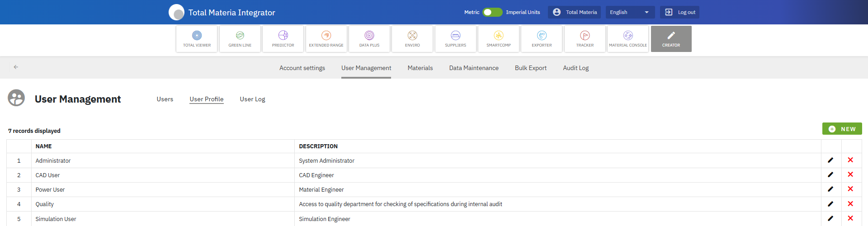
Task: Launch the Predictor module
Action: [x=283, y=39]
